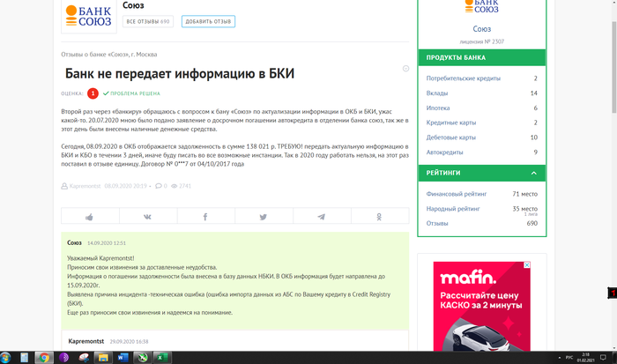Switch to Google Chrome in taskbar
This screenshot has height=364, width=617.
point(44,357)
